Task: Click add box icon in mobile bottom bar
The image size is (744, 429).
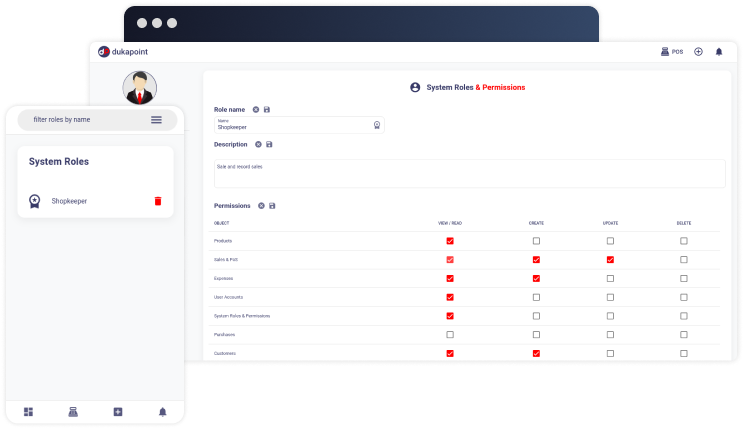Action: [118, 411]
